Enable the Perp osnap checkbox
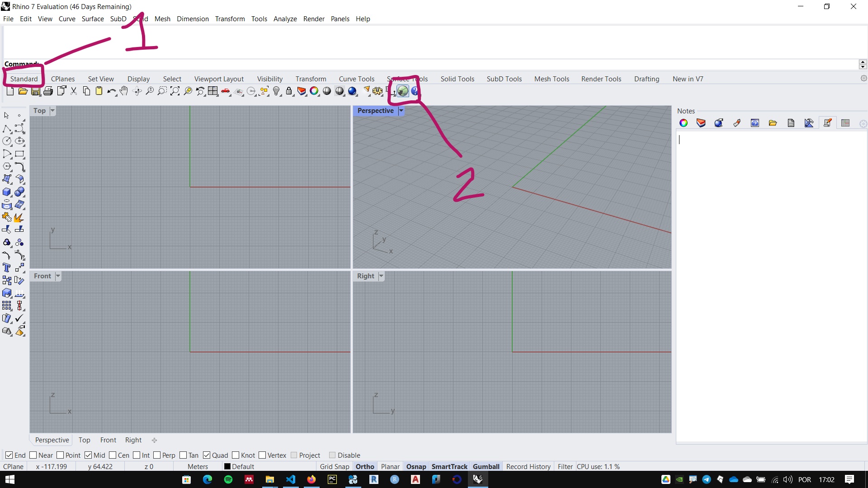 (x=157, y=455)
